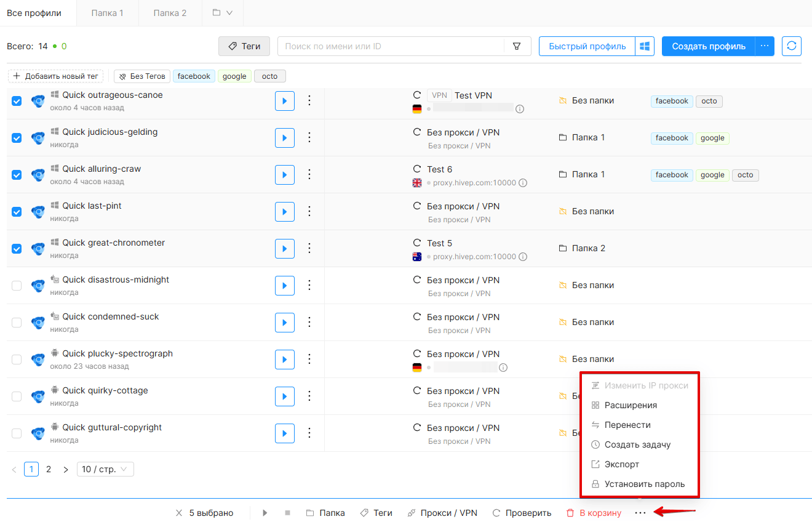This screenshot has height=527, width=812.
Task: Click the Быстрый профиль button
Action: click(x=587, y=46)
